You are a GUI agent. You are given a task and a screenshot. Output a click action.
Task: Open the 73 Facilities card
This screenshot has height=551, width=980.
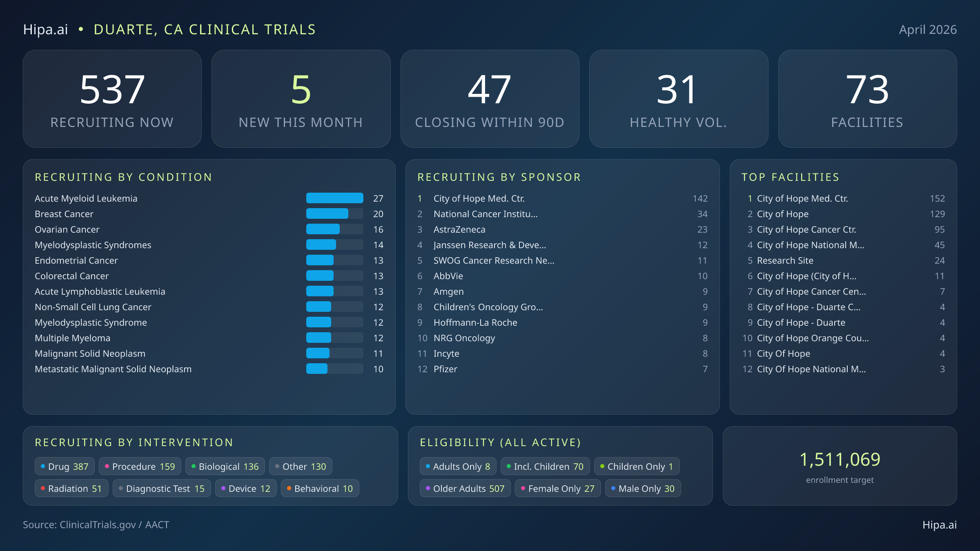pos(867,99)
